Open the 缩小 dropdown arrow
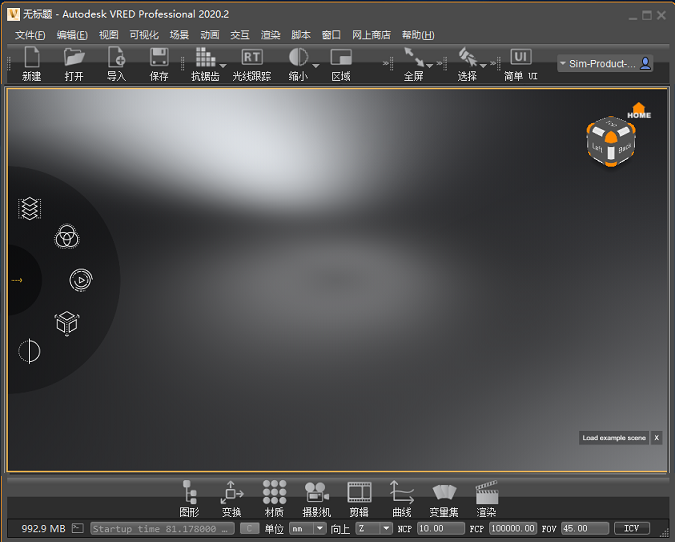 (x=316, y=65)
